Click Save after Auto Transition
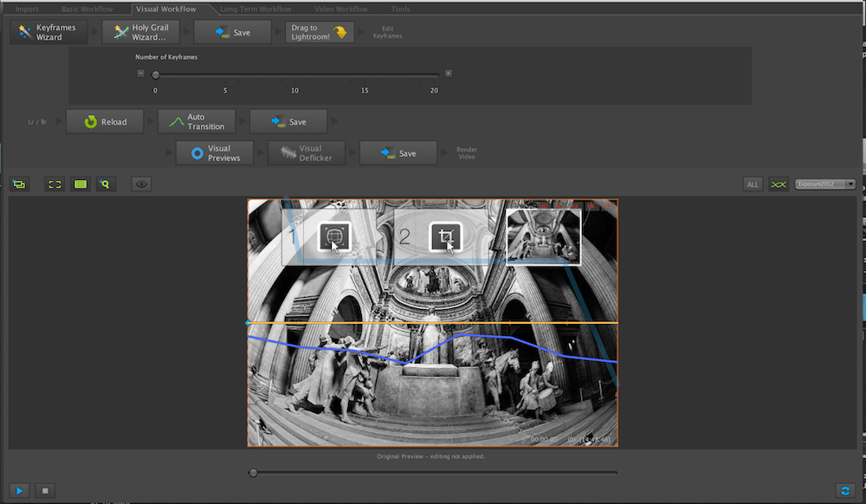 288,121
